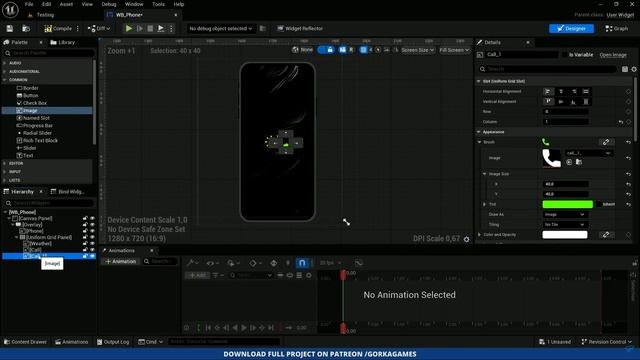Click the Designer mode button

pos(571,29)
